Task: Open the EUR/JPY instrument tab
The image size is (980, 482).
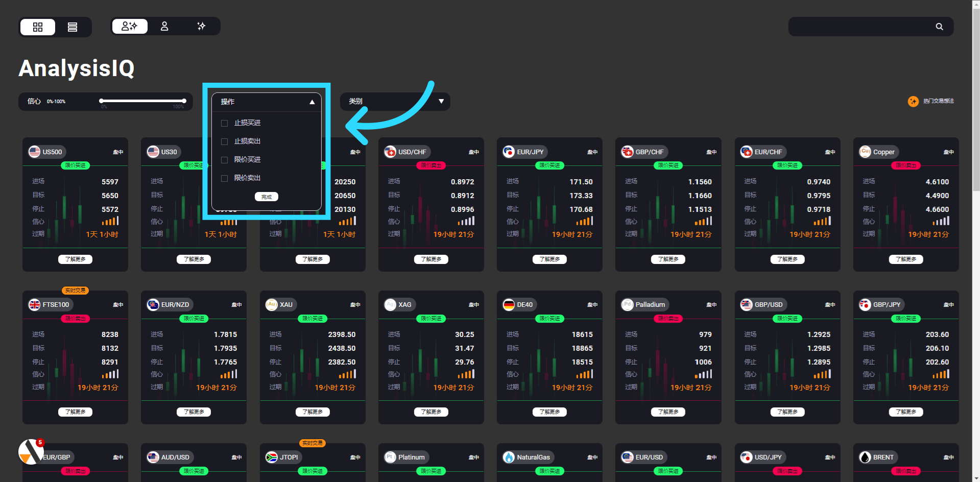Action: 525,152
